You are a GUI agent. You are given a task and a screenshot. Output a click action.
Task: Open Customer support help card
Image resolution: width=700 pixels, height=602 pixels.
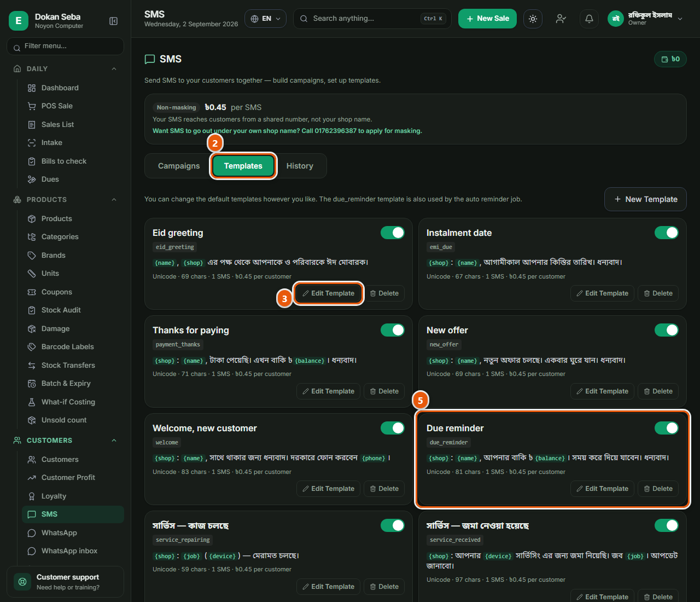pos(65,582)
